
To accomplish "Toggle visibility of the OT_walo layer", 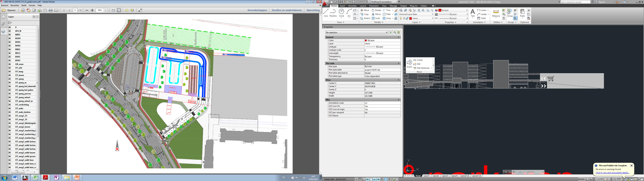I will (x=10, y=108).
